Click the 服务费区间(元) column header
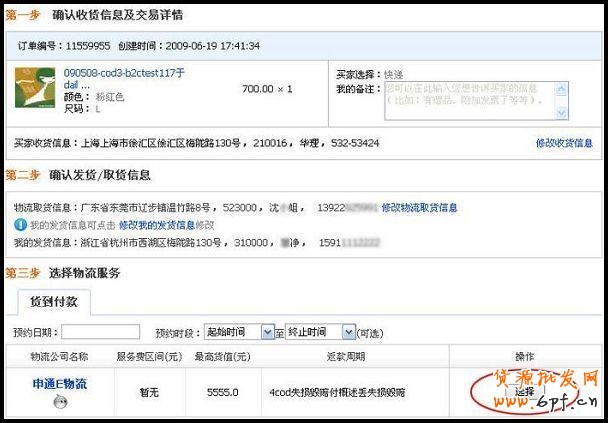The width and height of the screenshot is (608, 423). click(x=148, y=357)
